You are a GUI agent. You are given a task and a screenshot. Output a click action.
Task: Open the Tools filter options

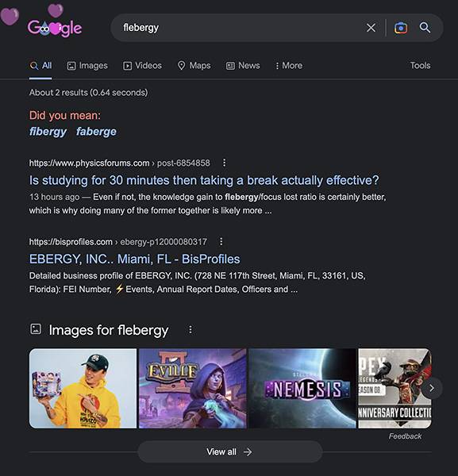click(x=420, y=66)
